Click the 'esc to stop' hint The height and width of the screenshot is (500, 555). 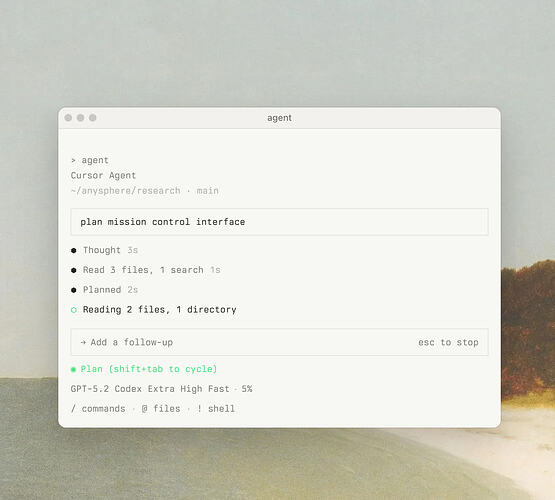point(448,343)
